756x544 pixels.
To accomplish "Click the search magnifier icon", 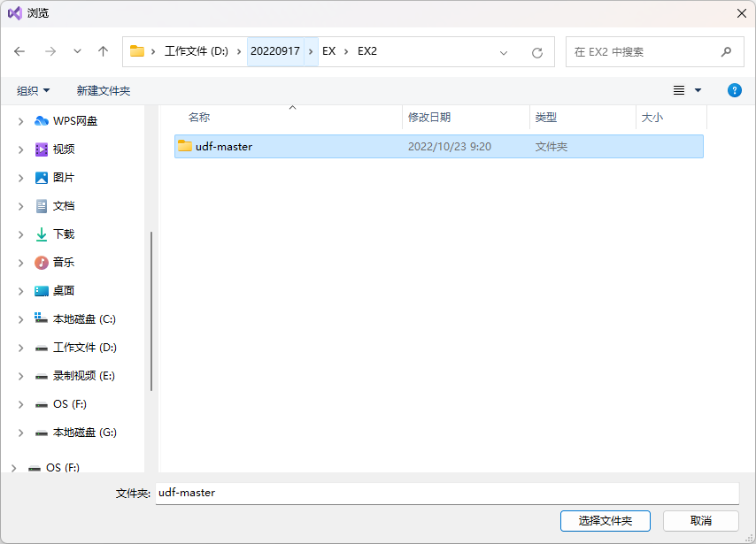I will click(x=726, y=51).
